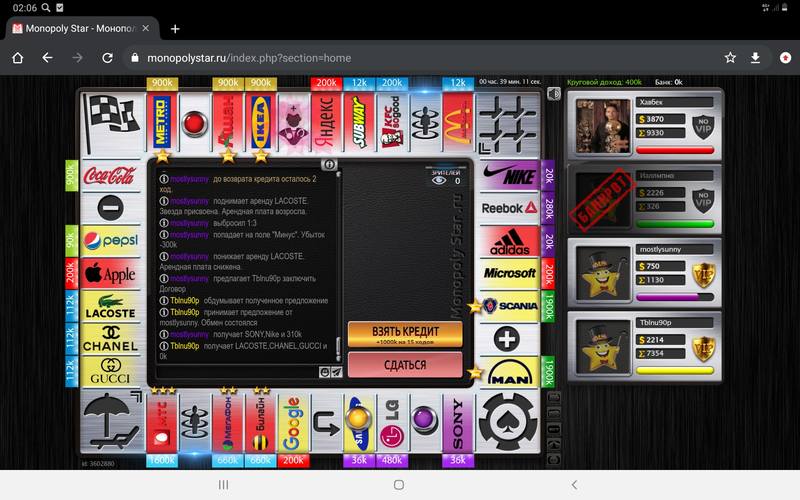The width and height of the screenshot is (800, 500).
Task: Click Хаабек's red timer bar
Action: tap(674, 150)
